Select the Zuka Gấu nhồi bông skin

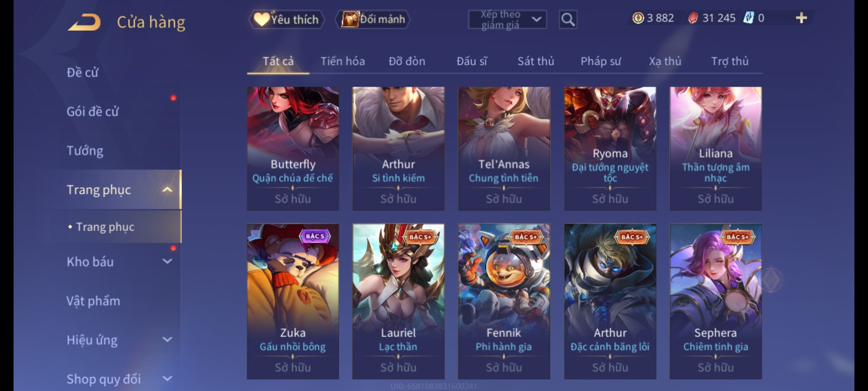[293, 301]
